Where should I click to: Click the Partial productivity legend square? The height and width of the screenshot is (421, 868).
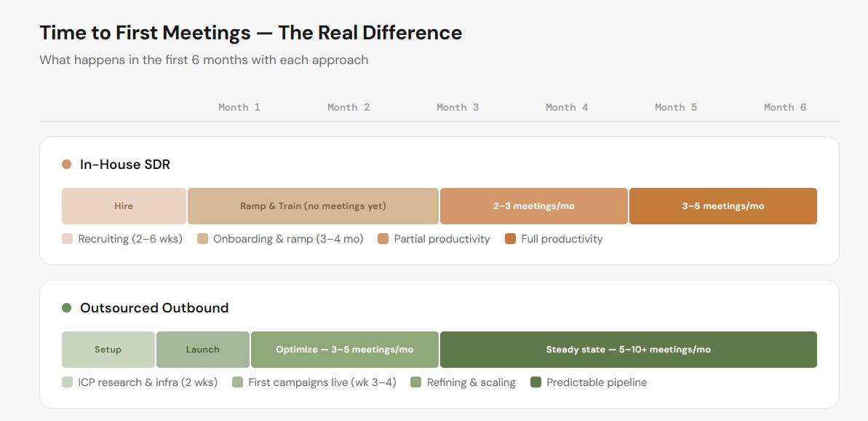pyautogui.click(x=383, y=238)
